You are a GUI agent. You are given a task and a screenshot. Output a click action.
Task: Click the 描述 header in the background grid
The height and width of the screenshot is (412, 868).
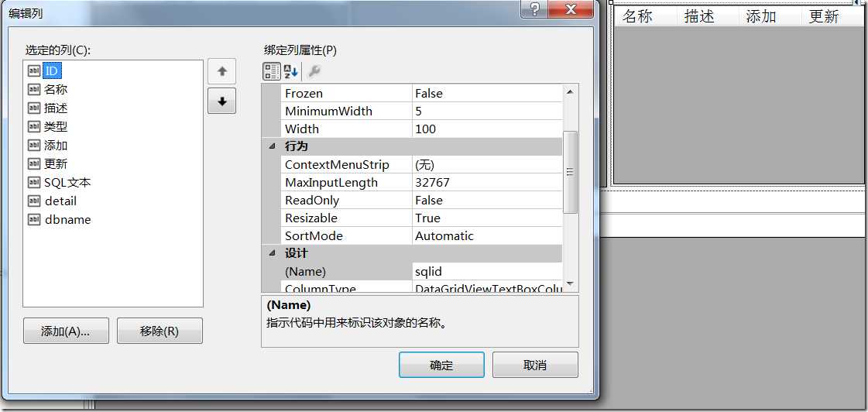pos(700,16)
